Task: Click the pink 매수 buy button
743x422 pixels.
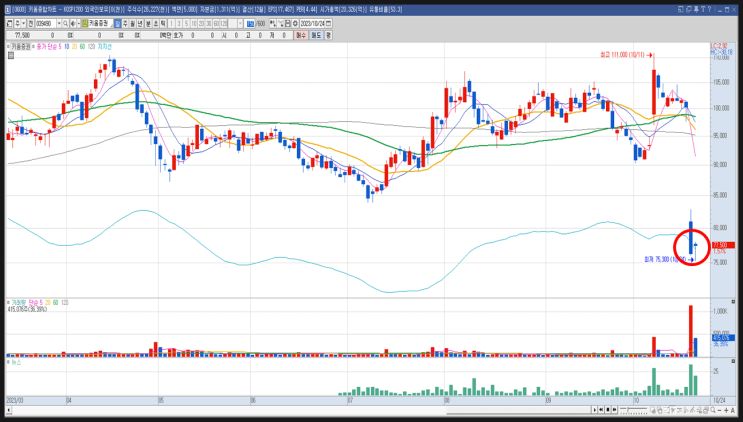Action: click(x=301, y=35)
